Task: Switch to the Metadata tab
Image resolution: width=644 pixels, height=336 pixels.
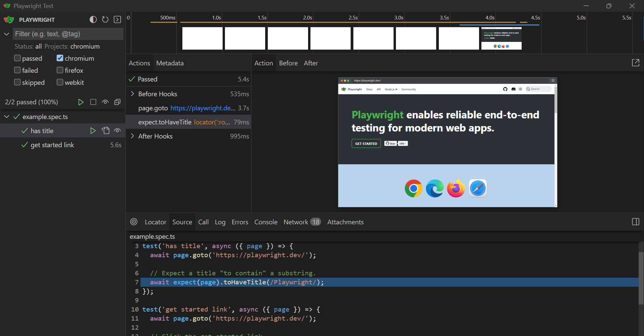Action: pos(170,63)
